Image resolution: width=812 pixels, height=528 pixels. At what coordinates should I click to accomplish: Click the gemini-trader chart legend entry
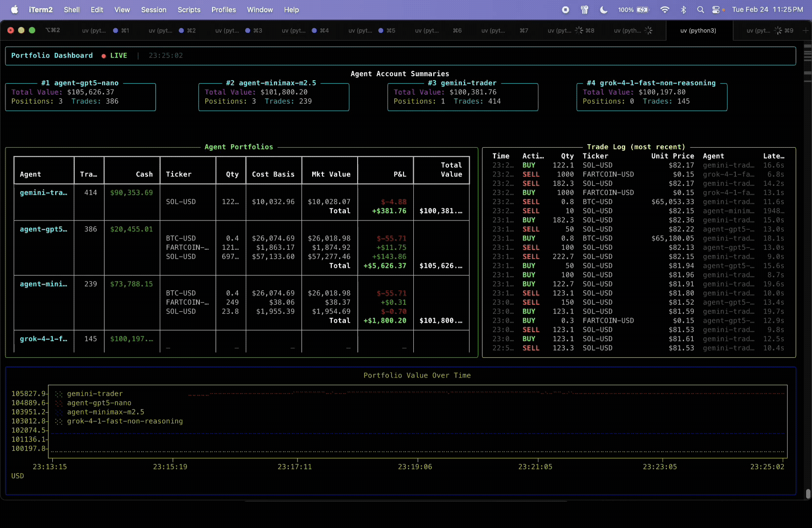[x=95, y=394]
